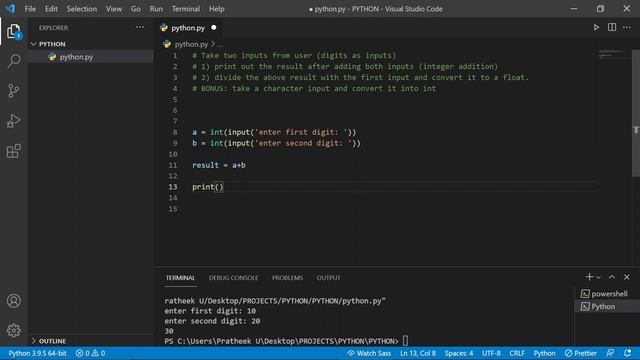Open the Source Control view

[13, 91]
